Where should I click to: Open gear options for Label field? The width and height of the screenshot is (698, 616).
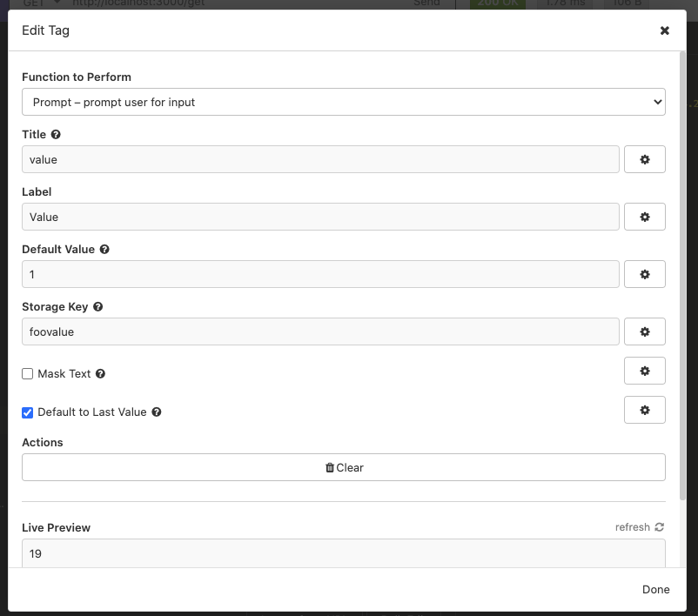click(645, 217)
